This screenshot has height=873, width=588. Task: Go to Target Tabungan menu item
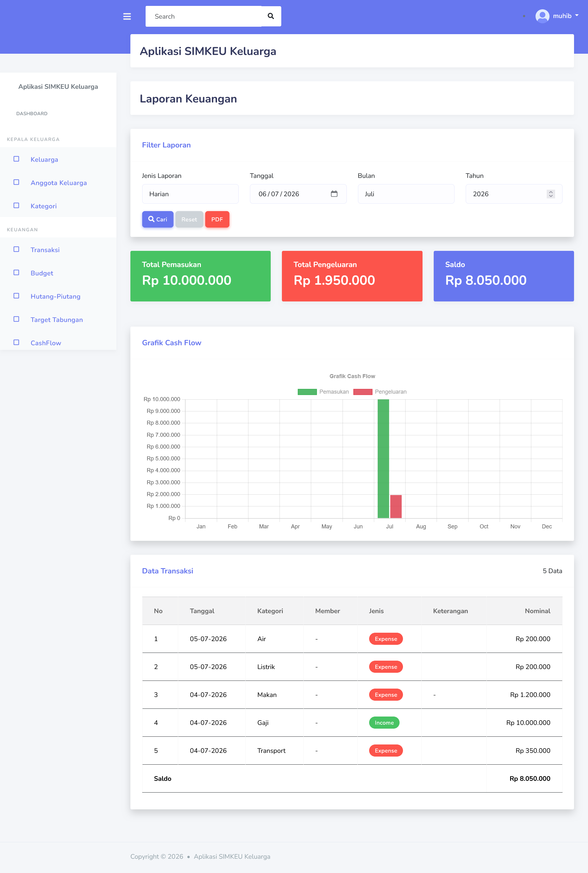point(57,320)
